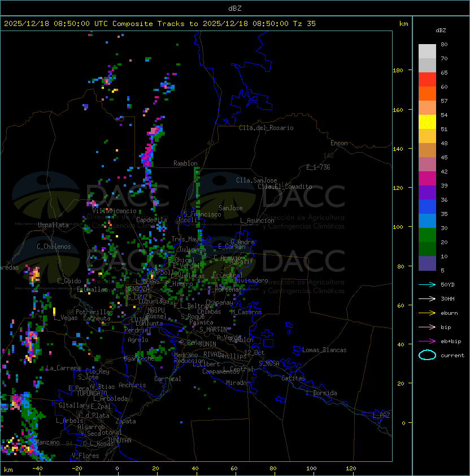The width and height of the screenshot is (470, 476).
Task: Click the white 30HM track arrow in legend
Action: (x=427, y=298)
